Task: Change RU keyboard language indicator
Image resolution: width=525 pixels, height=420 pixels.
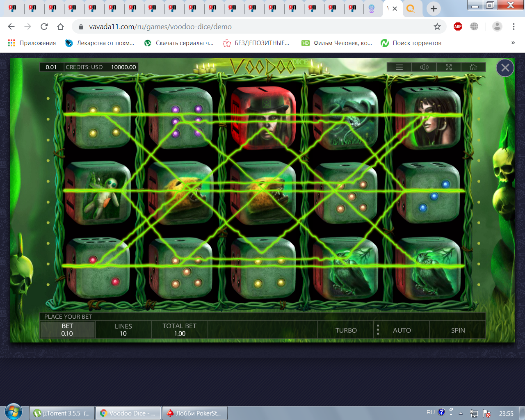Action: click(430, 413)
